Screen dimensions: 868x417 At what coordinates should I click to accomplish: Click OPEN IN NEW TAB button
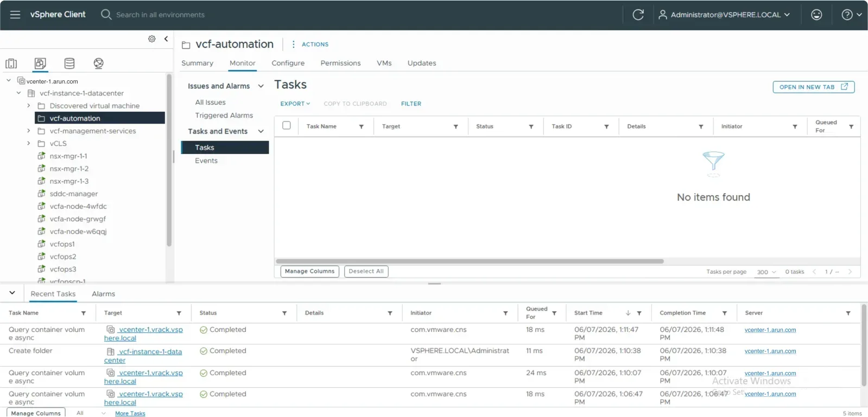(814, 87)
